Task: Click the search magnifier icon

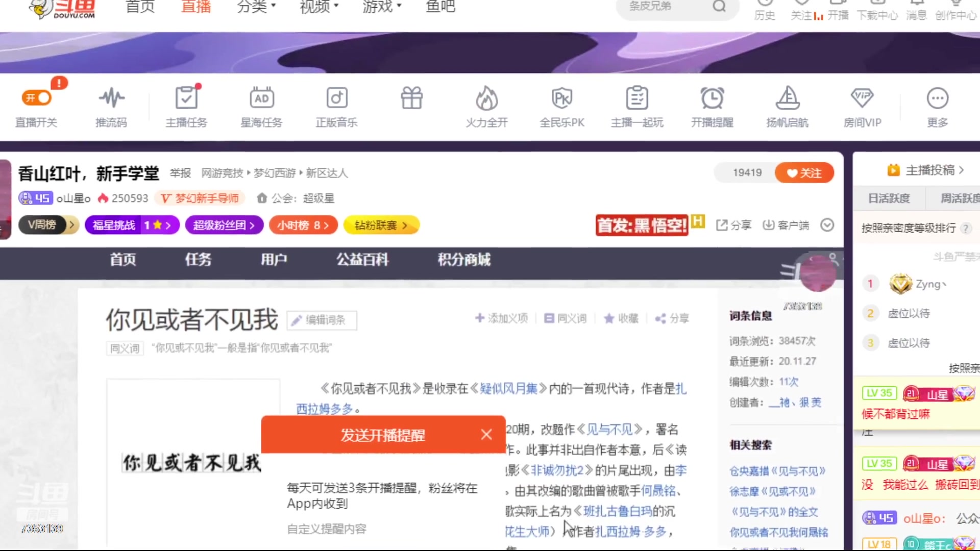Action: click(x=719, y=6)
